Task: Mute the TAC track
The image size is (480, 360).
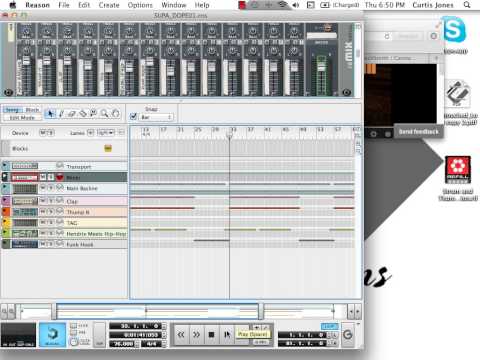Action: pyautogui.click(x=43, y=222)
